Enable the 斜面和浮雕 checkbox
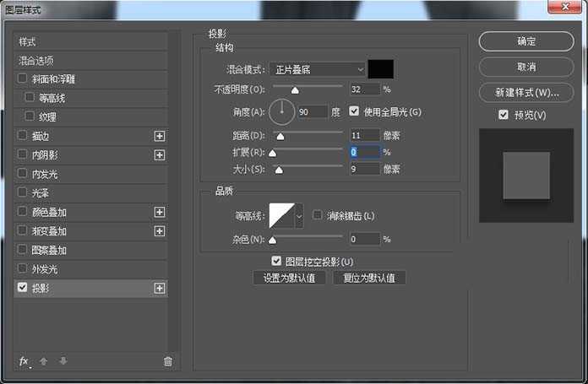The height and width of the screenshot is (384, 588). [22, 78]
